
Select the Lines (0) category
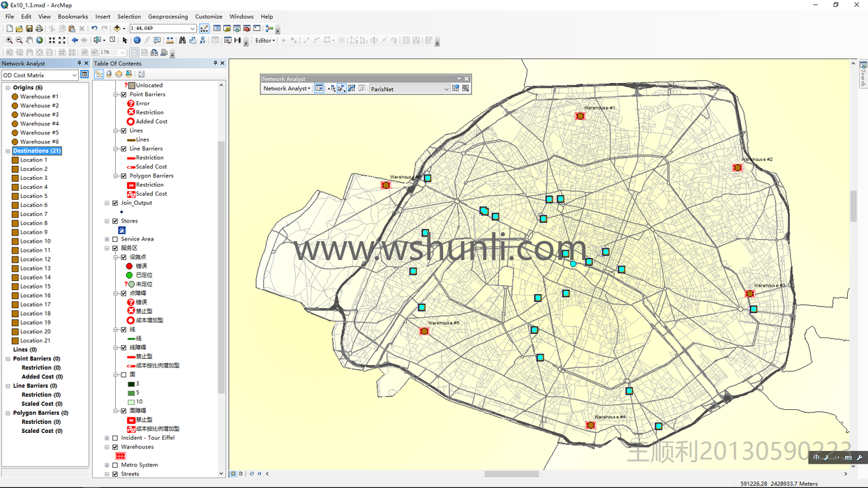tap(25, 350)
